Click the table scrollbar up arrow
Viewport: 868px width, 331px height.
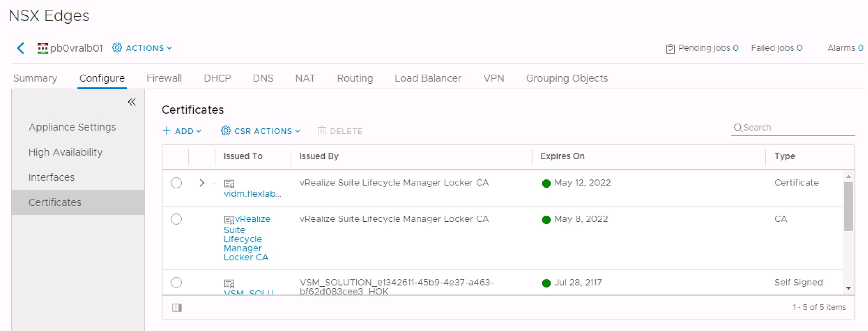pyautogui.click(x=848, y=177)
